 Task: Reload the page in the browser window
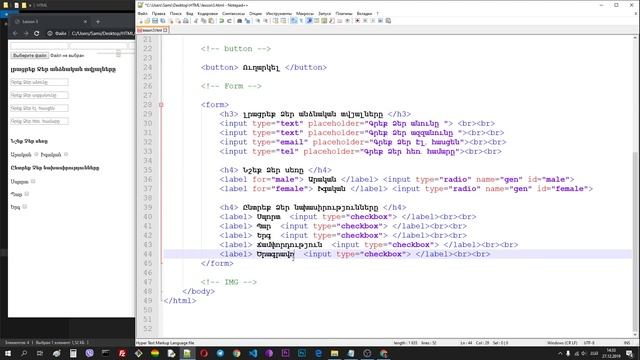(37, 33)
